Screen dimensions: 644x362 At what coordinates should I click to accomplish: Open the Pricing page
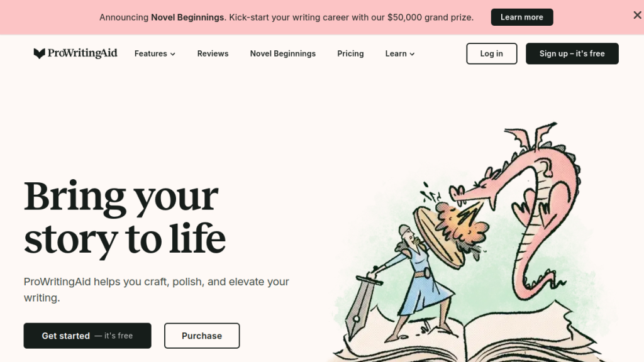click(350, 54)
